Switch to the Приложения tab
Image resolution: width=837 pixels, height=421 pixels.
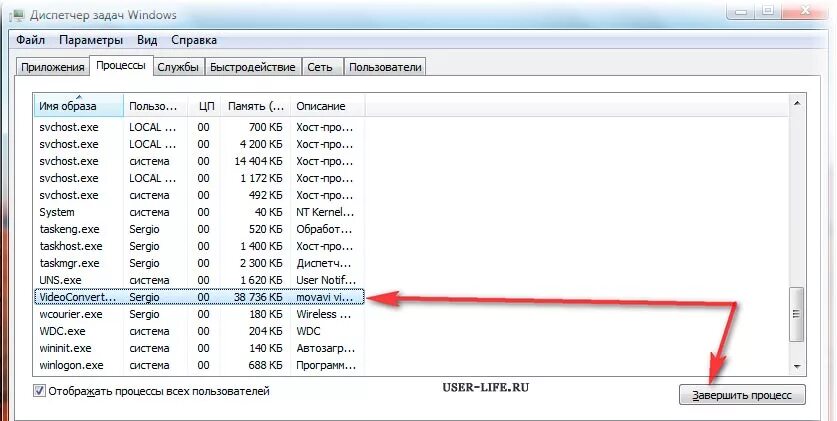tap(52, 67)
